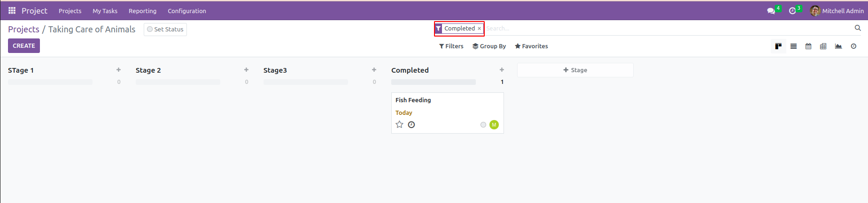Open the chat messages icon
Image resolution: width=868 pixels, height=203 pixels.
click(771, 11)
